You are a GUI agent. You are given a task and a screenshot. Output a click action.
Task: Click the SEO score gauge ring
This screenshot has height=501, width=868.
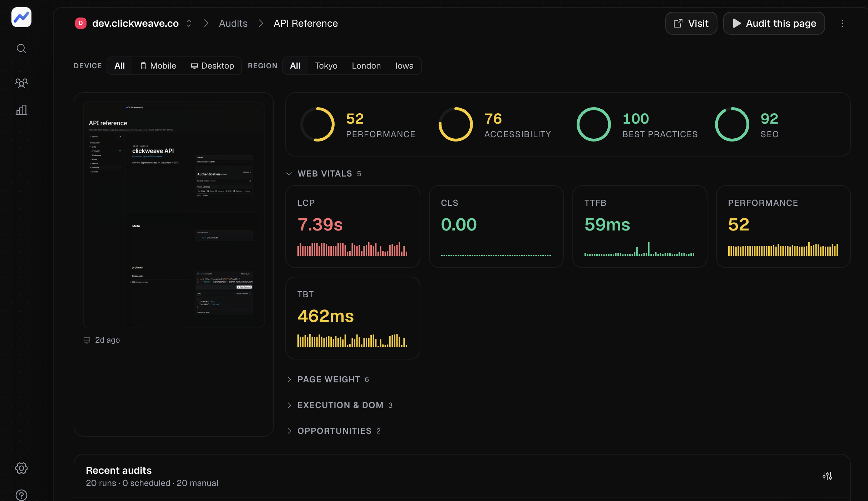(732, 124)
